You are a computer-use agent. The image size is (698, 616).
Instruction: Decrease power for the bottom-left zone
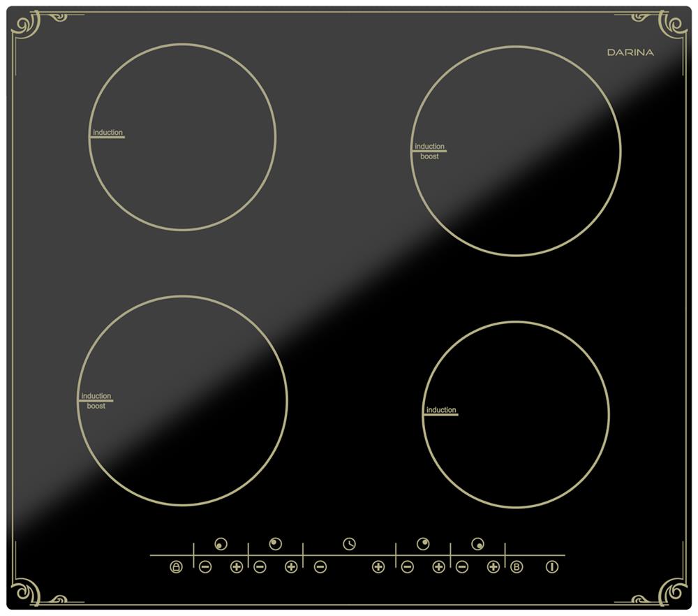(x=205, y=567)
